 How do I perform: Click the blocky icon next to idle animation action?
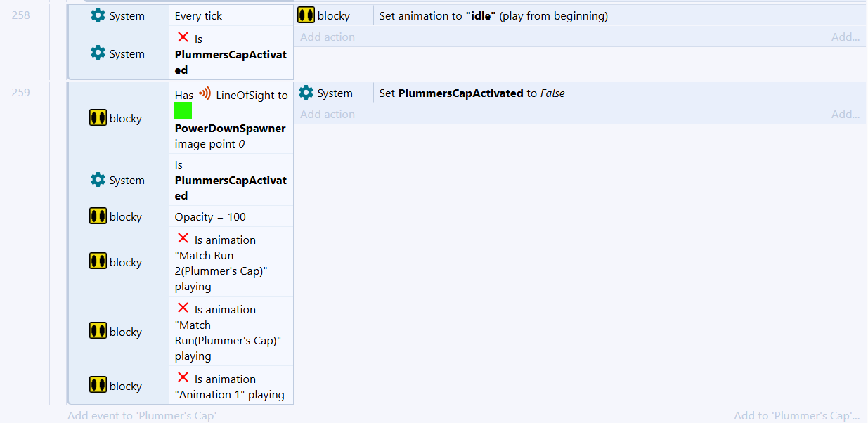pyautogui.click(x=306, y=15)
